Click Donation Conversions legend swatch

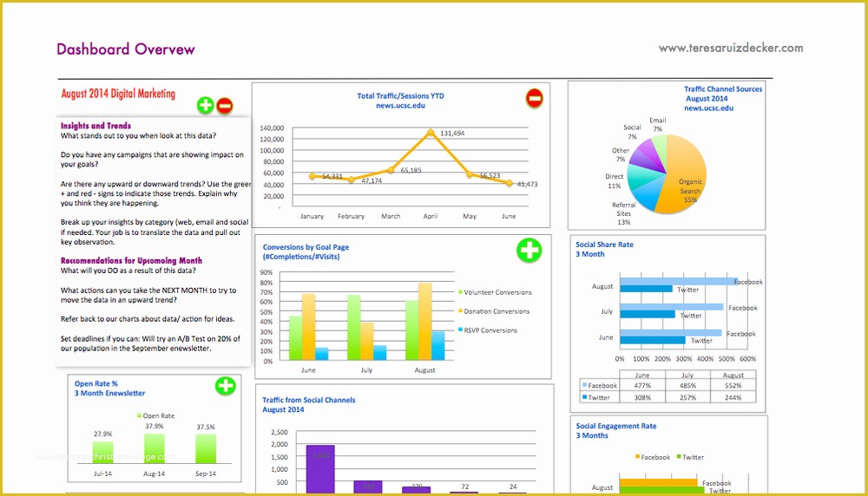tap(461, 310)
